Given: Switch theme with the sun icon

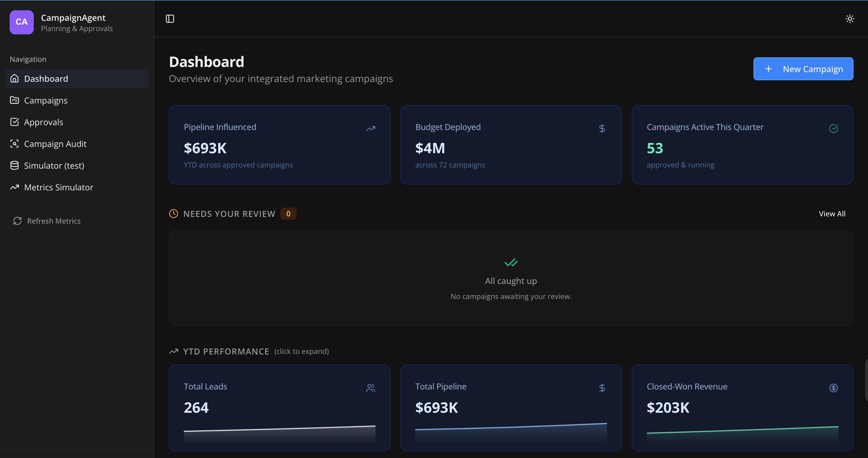Looking at the screenshot, I should [x=850, y=18].
